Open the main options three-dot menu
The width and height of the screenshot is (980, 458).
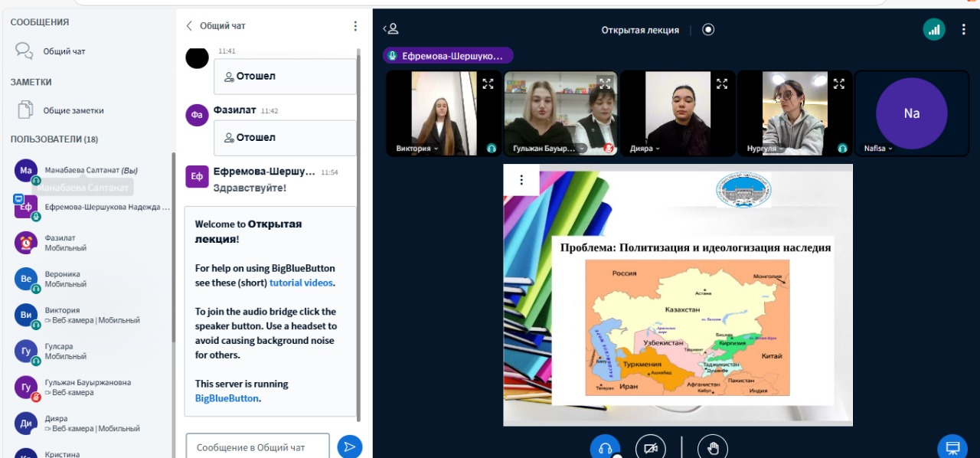pos(963,30)
